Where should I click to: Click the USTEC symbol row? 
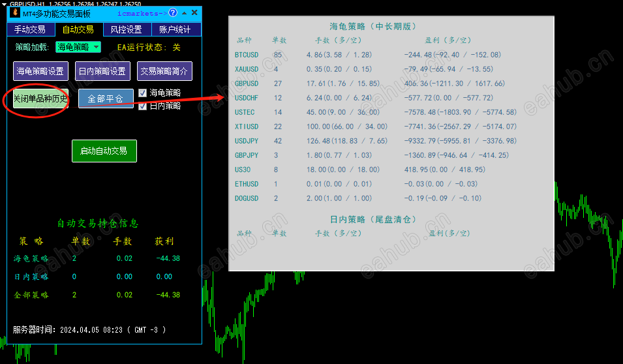tap(245, 112)
